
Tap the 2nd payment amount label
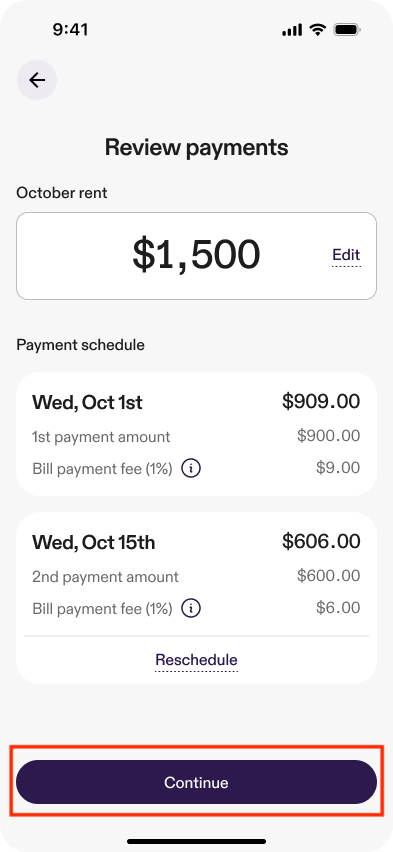105,577
